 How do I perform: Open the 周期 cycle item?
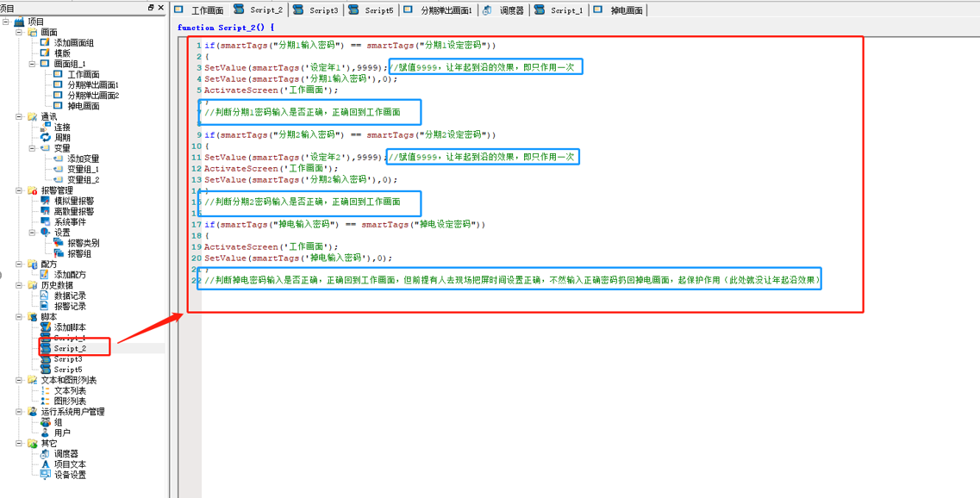pyautogui.click(x=63, y=138)
